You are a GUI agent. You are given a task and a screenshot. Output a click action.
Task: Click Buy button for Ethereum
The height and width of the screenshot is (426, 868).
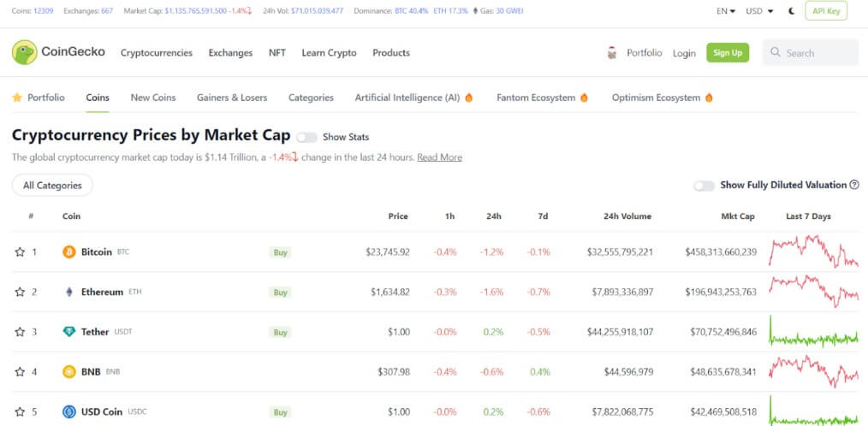click(x=280, y=292)
